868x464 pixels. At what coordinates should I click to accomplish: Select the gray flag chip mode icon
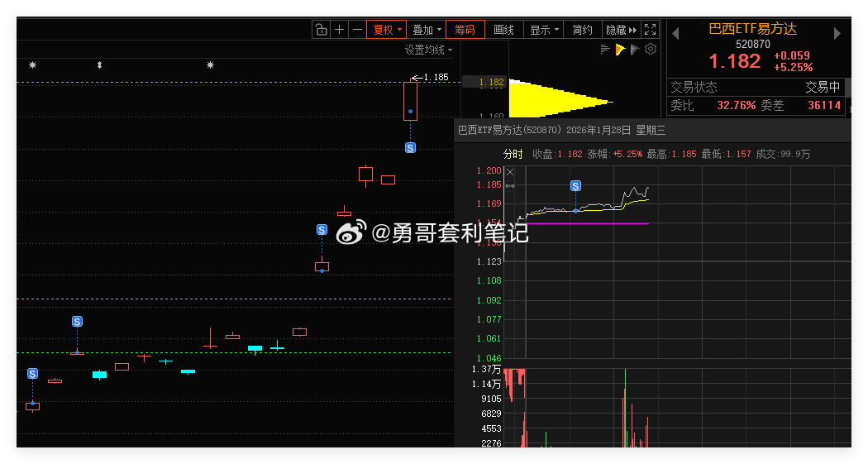click(x=635, y=50)
